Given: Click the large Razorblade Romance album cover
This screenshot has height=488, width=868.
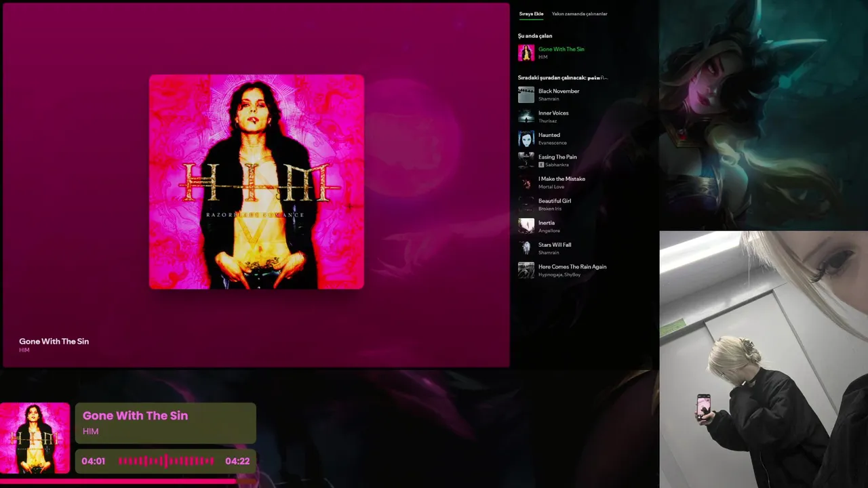Looking at the screenshot, I should tap(256, 182).
